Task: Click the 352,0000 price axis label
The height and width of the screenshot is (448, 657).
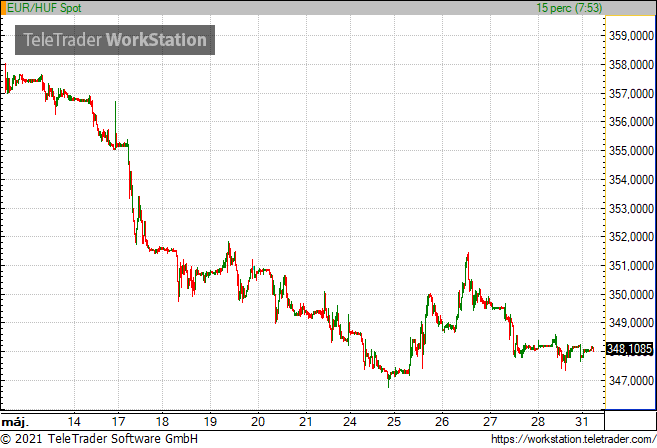Action: [631, 237]
